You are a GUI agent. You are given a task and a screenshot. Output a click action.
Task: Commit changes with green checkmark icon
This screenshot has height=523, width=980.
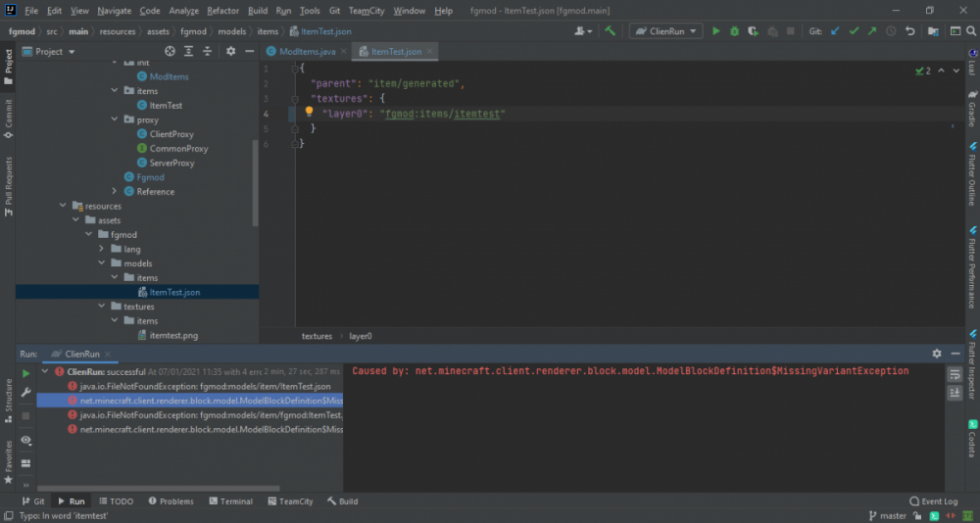854,30
